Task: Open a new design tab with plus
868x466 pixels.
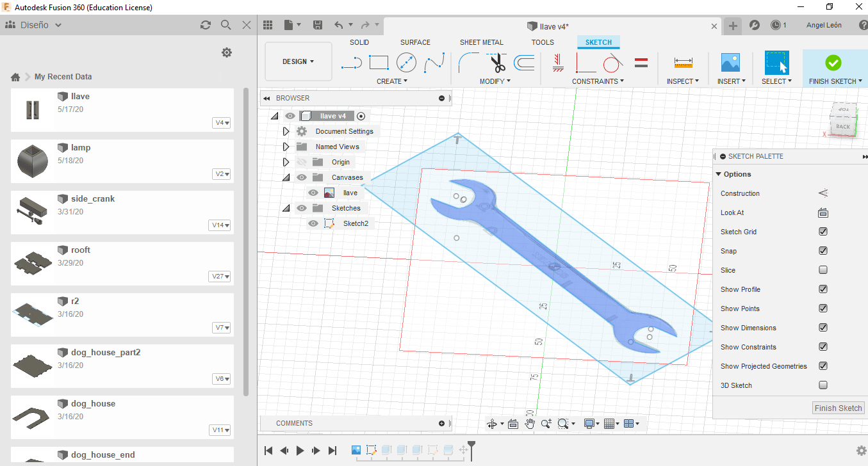Action: pyautogui.click(x=733, y=26)
